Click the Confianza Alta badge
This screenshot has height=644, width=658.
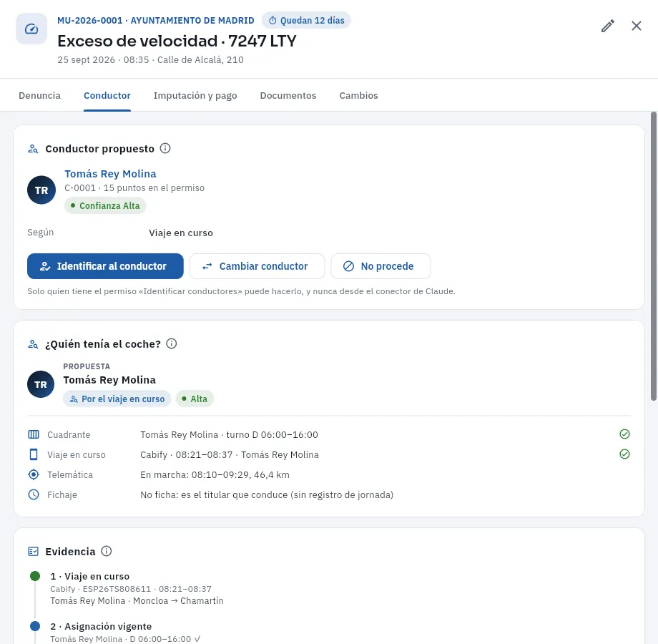(105, 205)
